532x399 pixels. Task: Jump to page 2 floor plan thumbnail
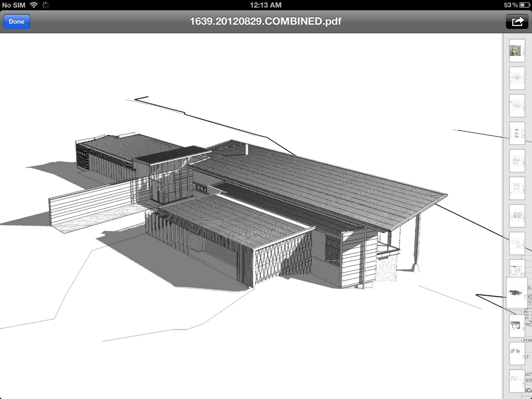517,78
